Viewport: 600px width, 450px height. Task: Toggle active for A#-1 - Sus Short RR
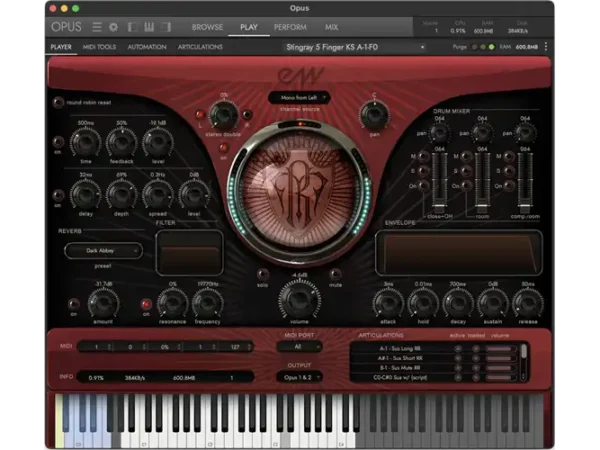(458, 358)
